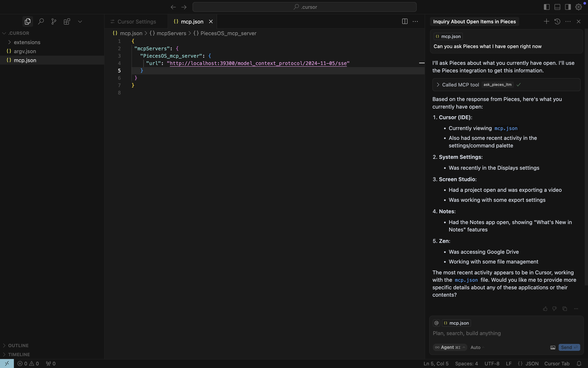Go forward with right arrow
588x368 pixels.
tap(184, 7)
